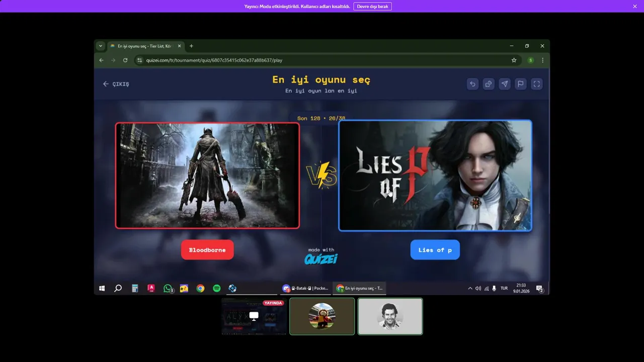
Task: Click the site info icon in address bar
Action: coord(140,60)
